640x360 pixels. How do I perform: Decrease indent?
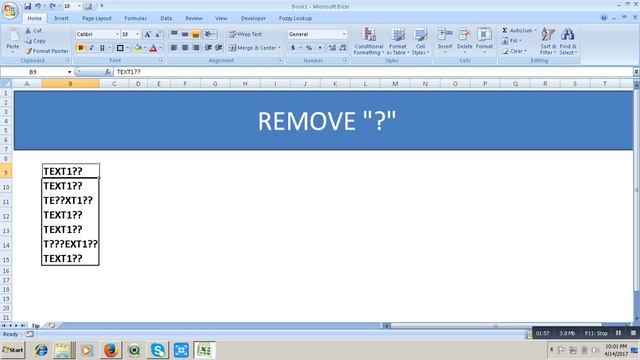208,48
